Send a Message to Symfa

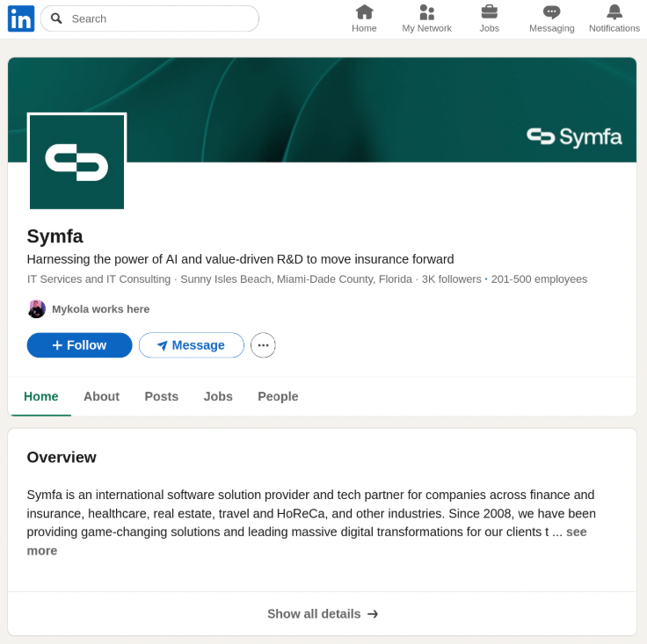pyautogui.click(x=192, y=345)
